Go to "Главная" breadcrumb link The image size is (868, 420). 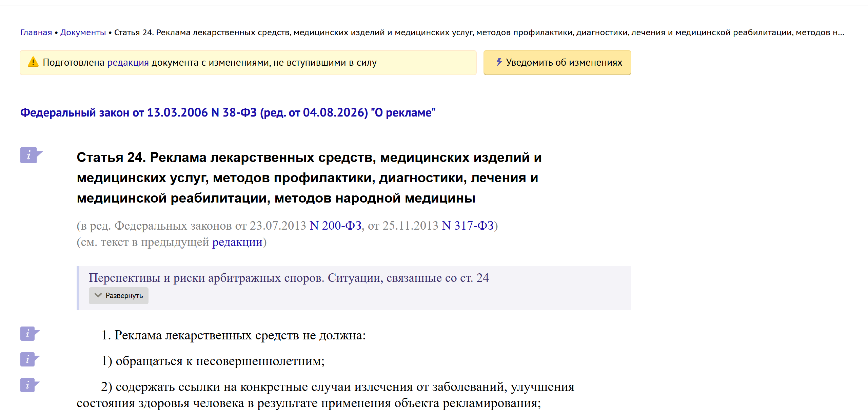coord(36,33)
